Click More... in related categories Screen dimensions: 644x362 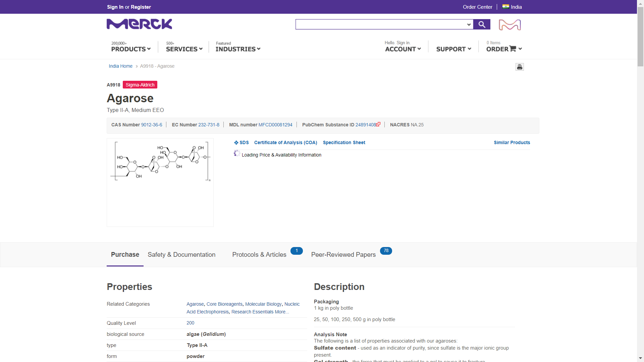pos(282,312)
